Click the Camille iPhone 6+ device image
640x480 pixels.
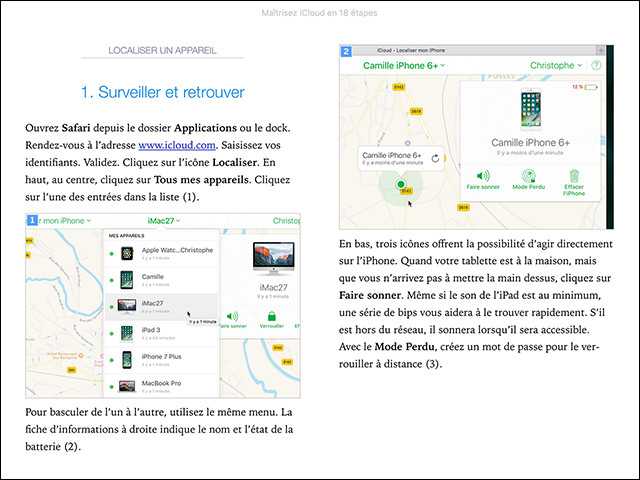click(x=531, y=109)
